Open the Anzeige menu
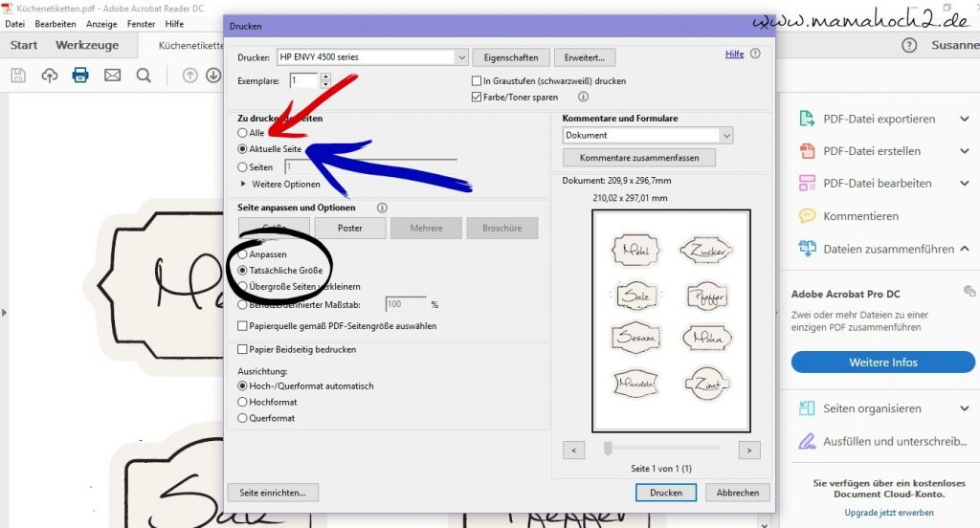Image resolution: width=980 pixels, height=528 pixels. coord(101,24)
